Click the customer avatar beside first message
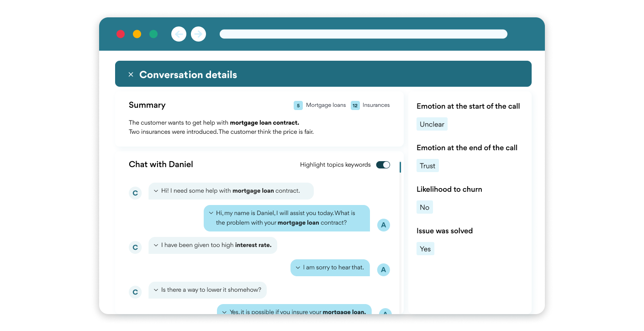The width and height of the screenshot is (644, 331). (x=135, y=193)
